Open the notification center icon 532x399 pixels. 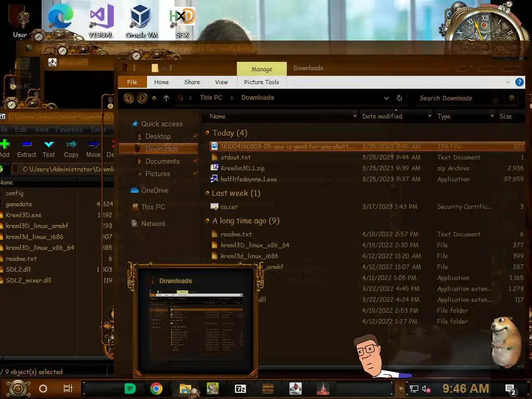[510, 390]
